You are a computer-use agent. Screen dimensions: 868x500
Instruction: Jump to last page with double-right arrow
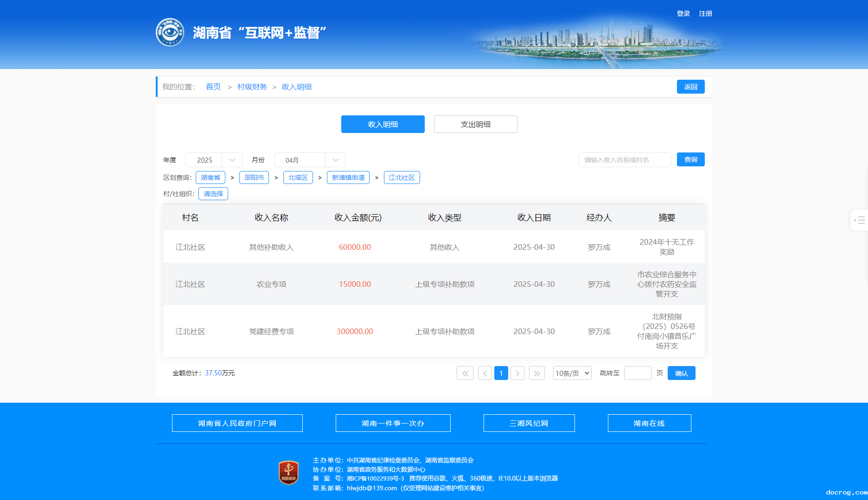click(536, 373)
